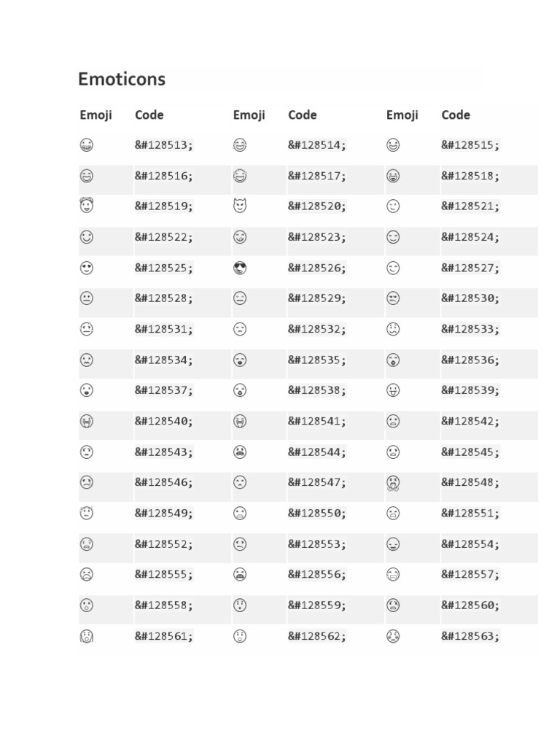560x747 pixels.
Task: Click the code text &#128555;
Action: pos(164,575)
